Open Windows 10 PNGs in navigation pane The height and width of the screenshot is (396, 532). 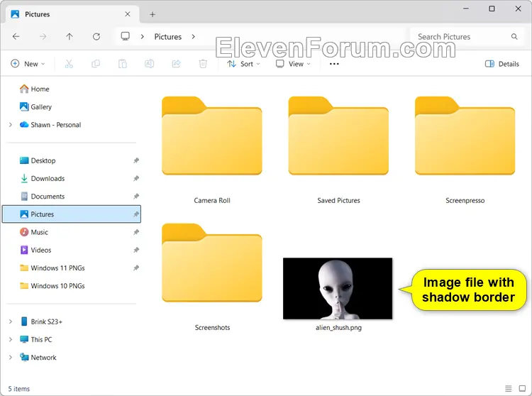point(52,286)
